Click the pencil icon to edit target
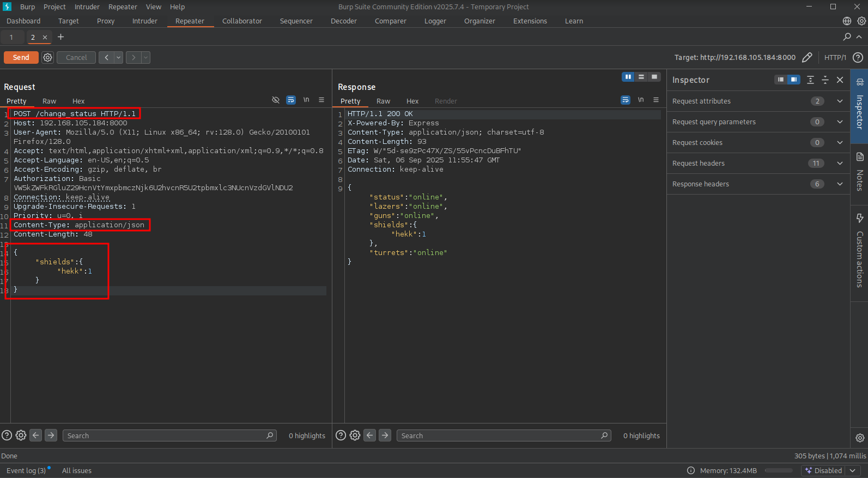This screenshot has height=478, width=868. click(x=807, y=57)
